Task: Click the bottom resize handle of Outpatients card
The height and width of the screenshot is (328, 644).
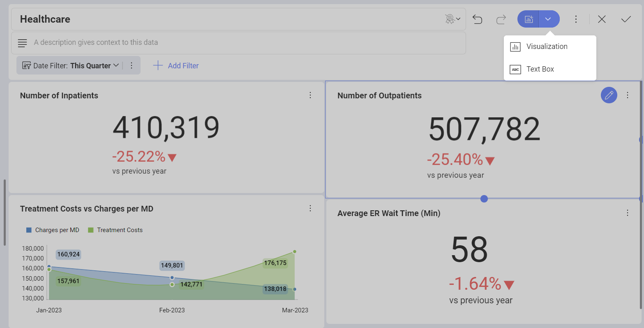Action: click(484, 199)
